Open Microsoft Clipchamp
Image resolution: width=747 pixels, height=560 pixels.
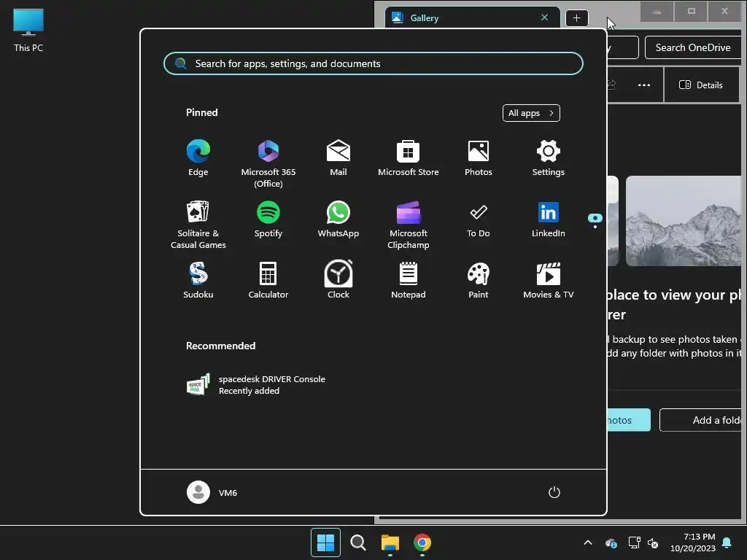[x=409, y=225]
